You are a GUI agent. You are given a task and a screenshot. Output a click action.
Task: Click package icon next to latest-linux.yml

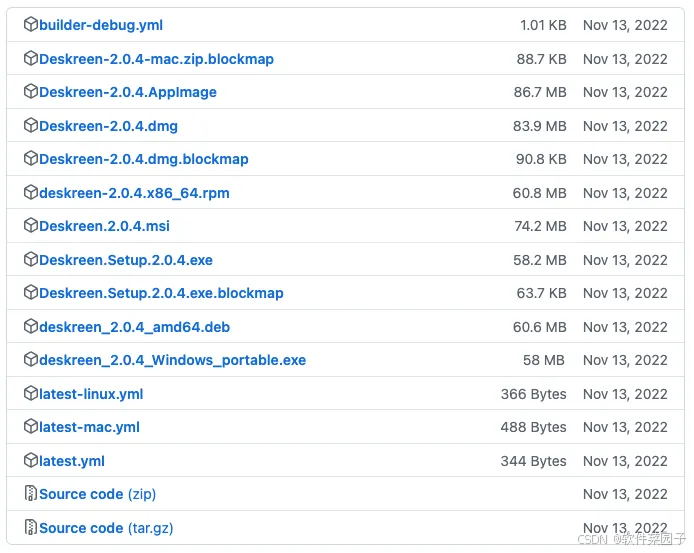point(31,393)
